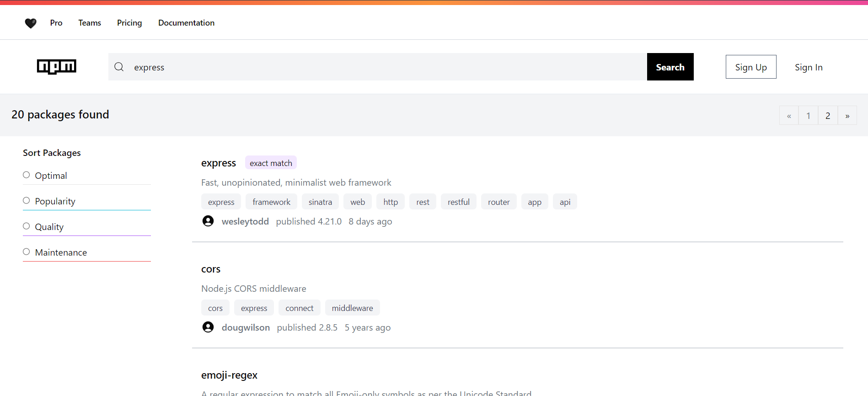Open the cors package title
The image size is (868, 396).
click(x=211, y=269)
